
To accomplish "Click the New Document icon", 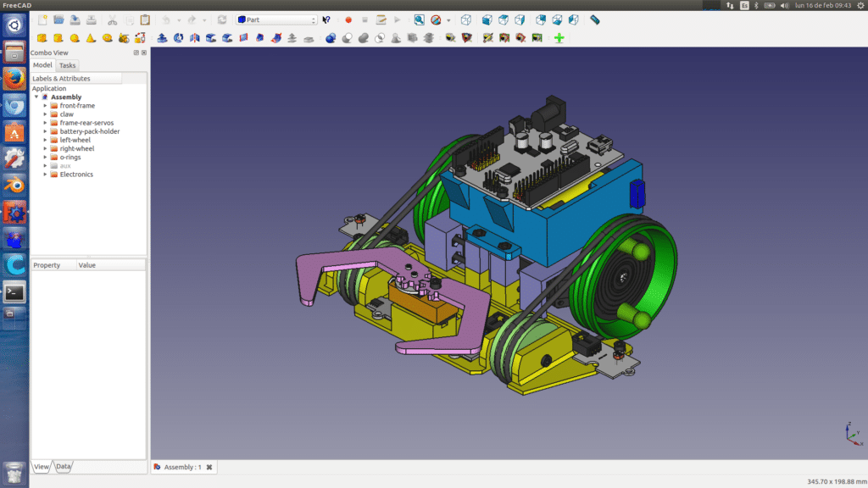I will (42, 19).
